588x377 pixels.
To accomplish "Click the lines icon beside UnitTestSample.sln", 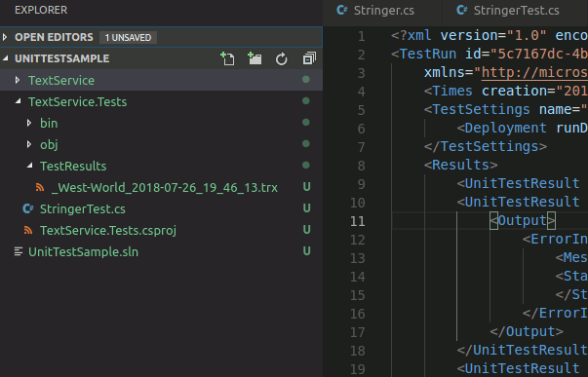I will [x=18, y=251].
